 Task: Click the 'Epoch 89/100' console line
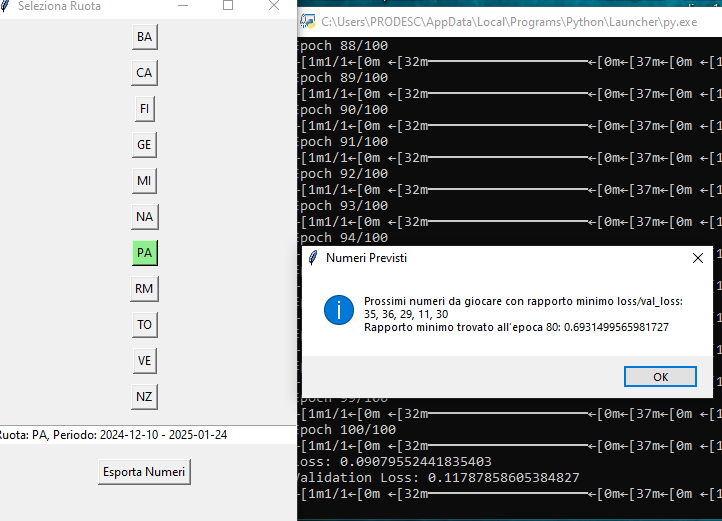[x=343, y=78]
